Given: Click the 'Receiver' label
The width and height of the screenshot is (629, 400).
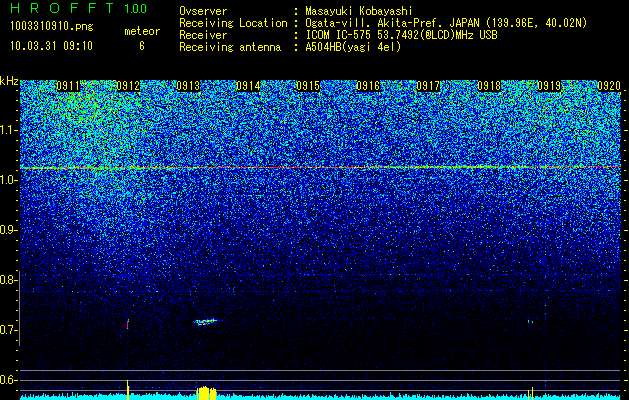Looking at the screenshot, I should pyautogui.click(x=203, y=35).
